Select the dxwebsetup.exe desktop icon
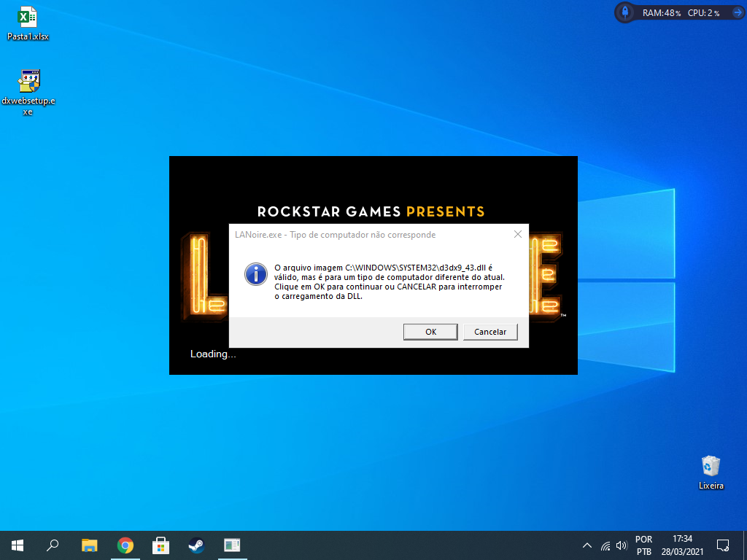The image size is (747, 560). [28, 93]
